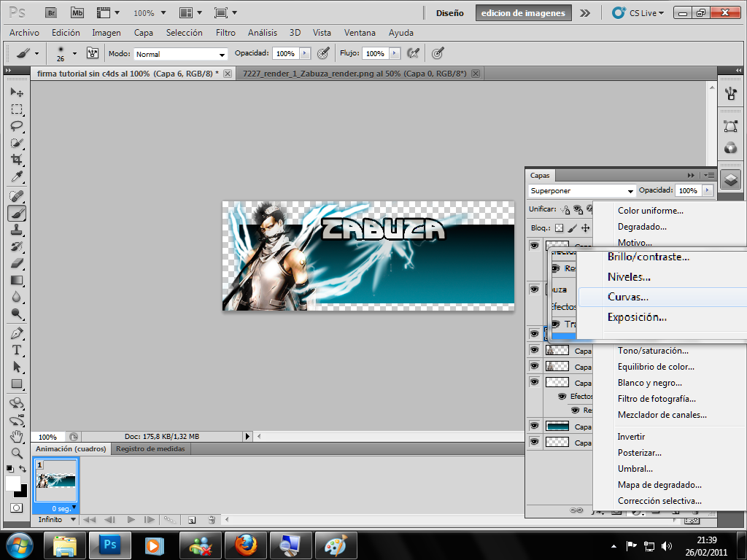Click the background color swatch
This screenshot has height=560, width=747.
click(23, 493)
